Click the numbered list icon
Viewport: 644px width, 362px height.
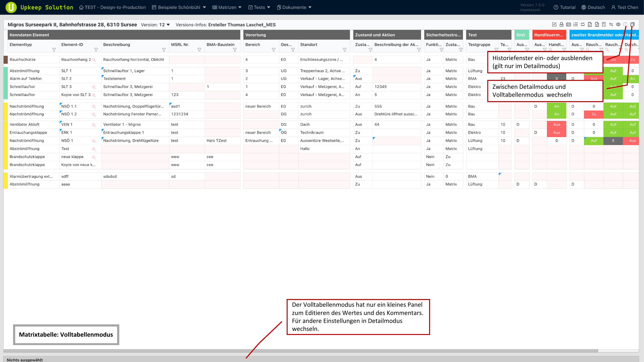(x=575, y=24)
